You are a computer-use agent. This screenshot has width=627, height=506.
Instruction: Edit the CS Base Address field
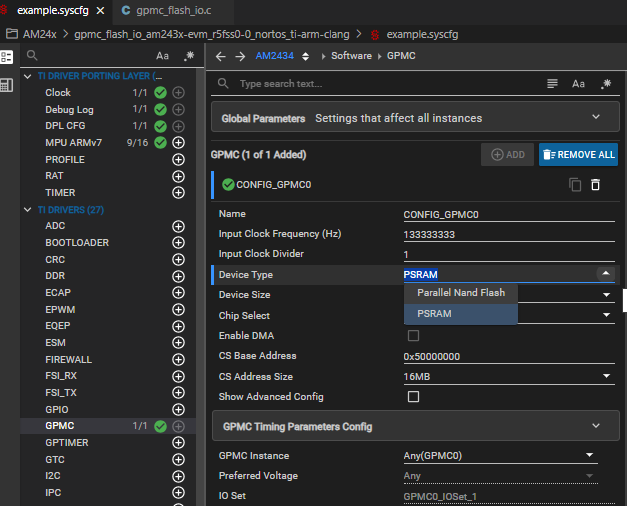(509, 356)
